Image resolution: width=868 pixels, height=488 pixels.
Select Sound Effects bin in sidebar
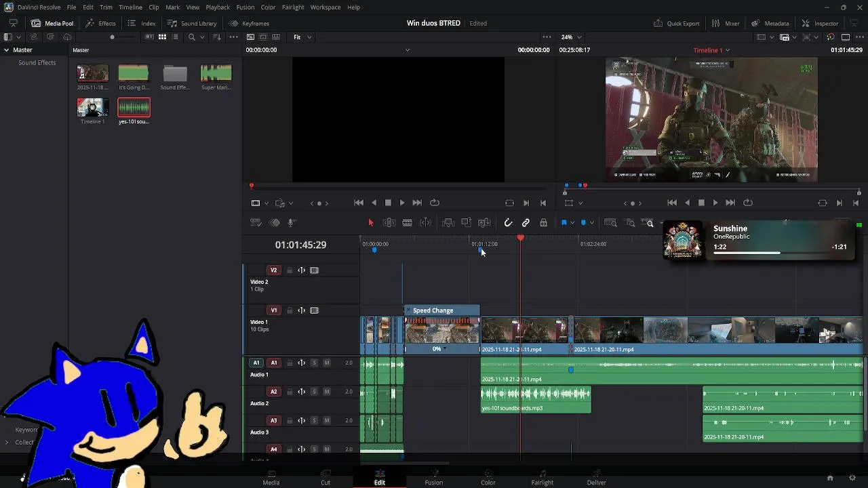(x=37, y=63)
